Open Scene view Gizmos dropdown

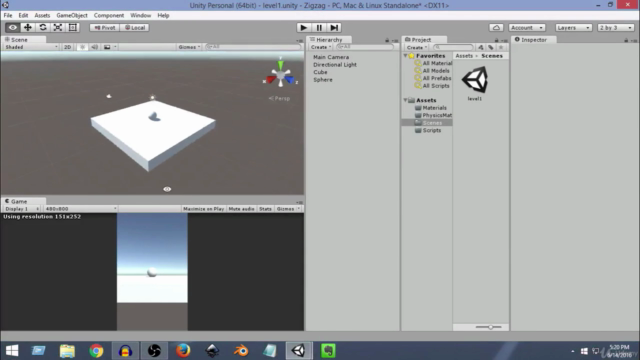(189, 47)
